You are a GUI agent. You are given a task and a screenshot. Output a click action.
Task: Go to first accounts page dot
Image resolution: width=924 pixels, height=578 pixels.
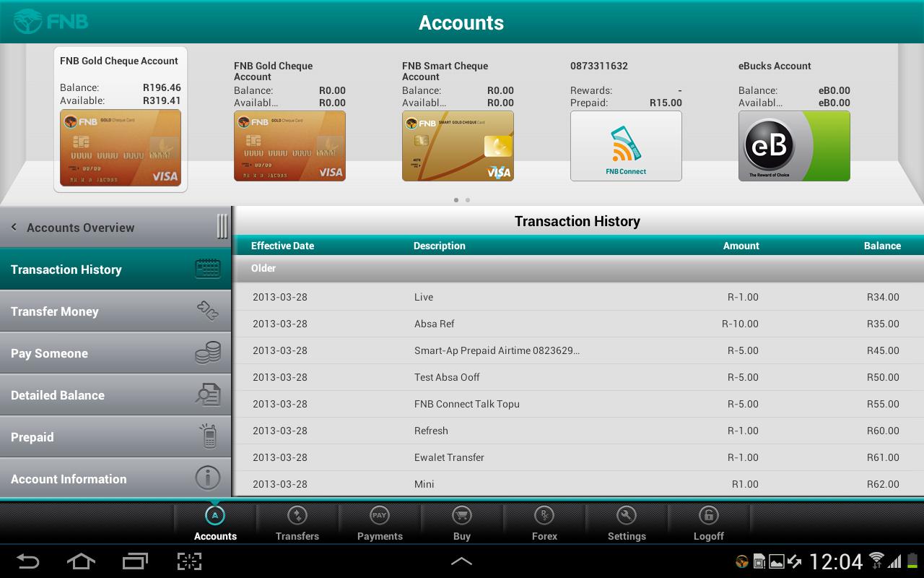456,200
